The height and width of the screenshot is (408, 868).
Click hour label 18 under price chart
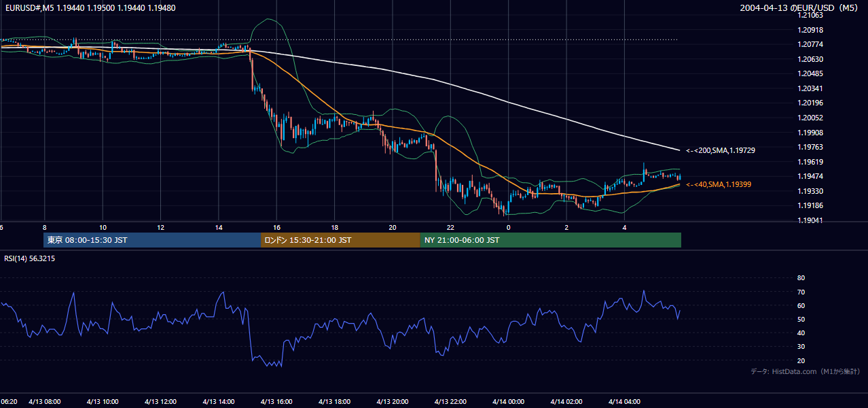click(x=334, y=227)
